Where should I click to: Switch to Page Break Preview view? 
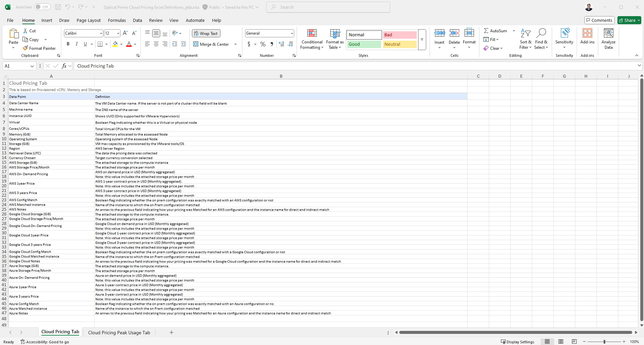pyautogui.click(x=574, y=342)
